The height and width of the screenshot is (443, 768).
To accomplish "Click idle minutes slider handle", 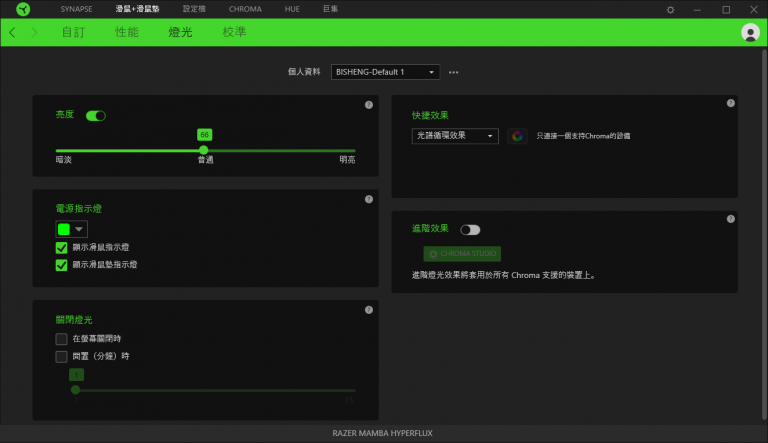I will [x=75, y=390].
